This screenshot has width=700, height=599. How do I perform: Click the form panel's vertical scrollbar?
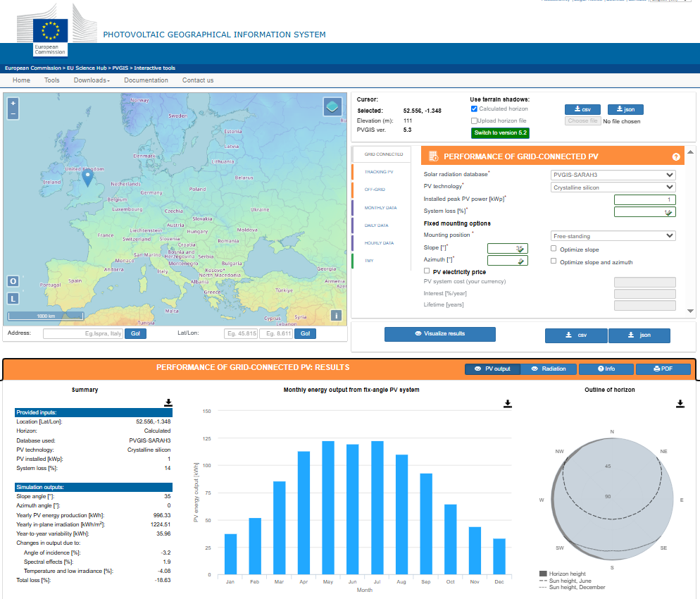(690, 233)
